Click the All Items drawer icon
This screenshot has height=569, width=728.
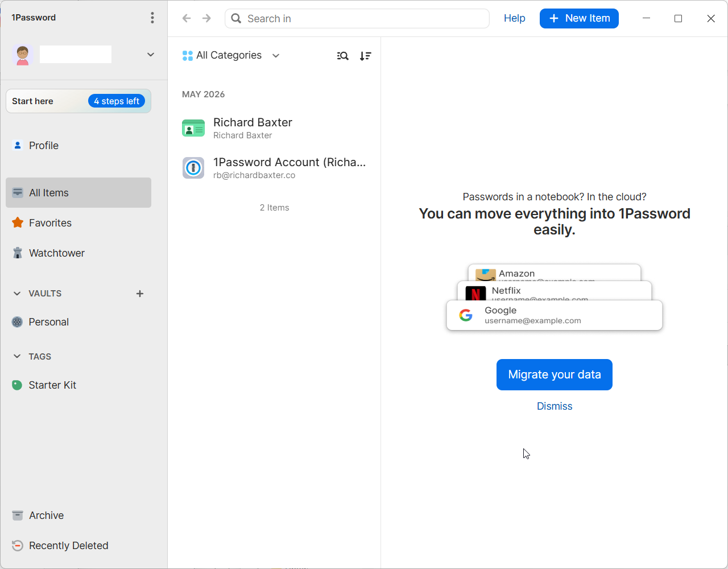pyautogui.click(x=18, y=192)
